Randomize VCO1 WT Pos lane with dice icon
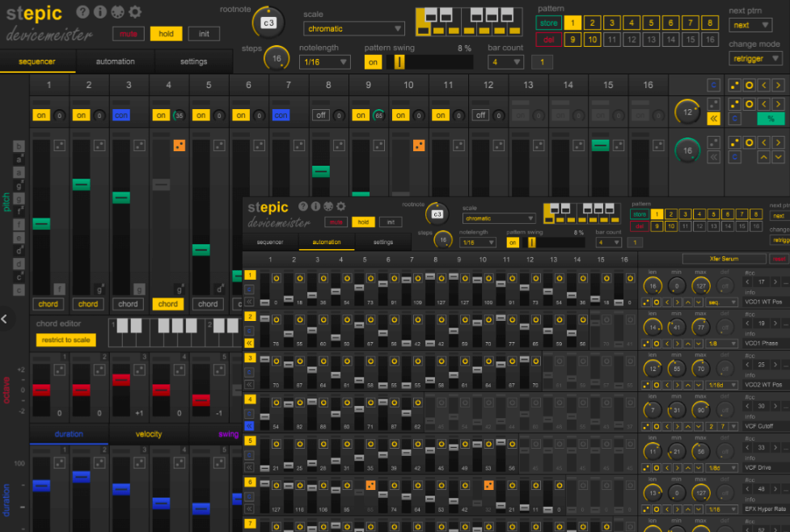790x532 pixels. [x=646, y=302]
